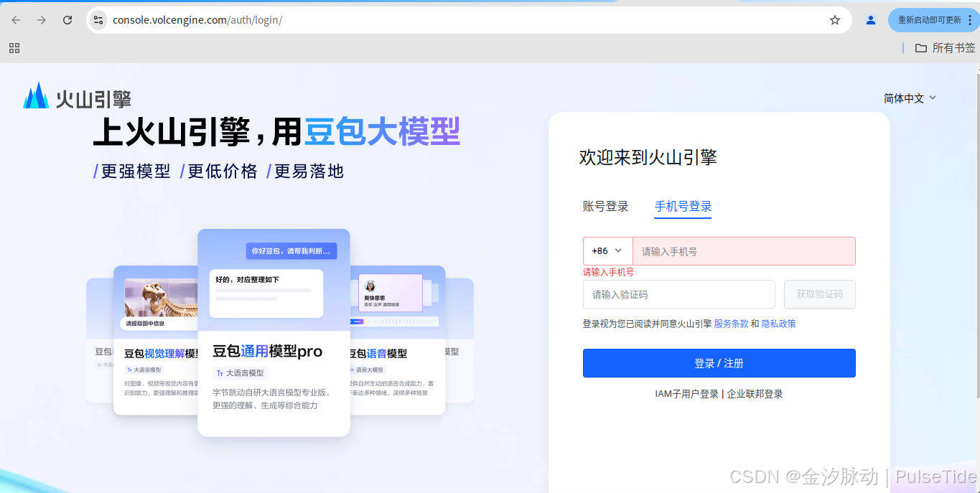The image size is (980, 493).
Task: Click the 豆包语音模型 card
Action: (x=398, y=340)
